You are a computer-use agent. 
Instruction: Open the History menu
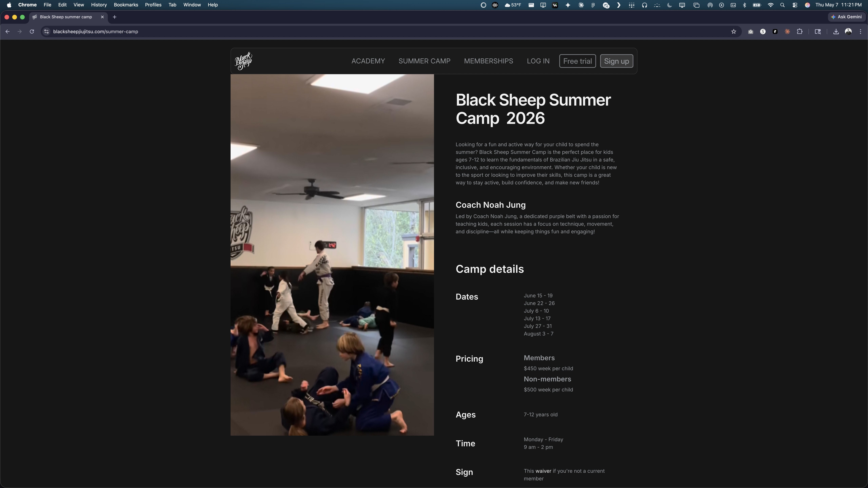coord(99,5)
